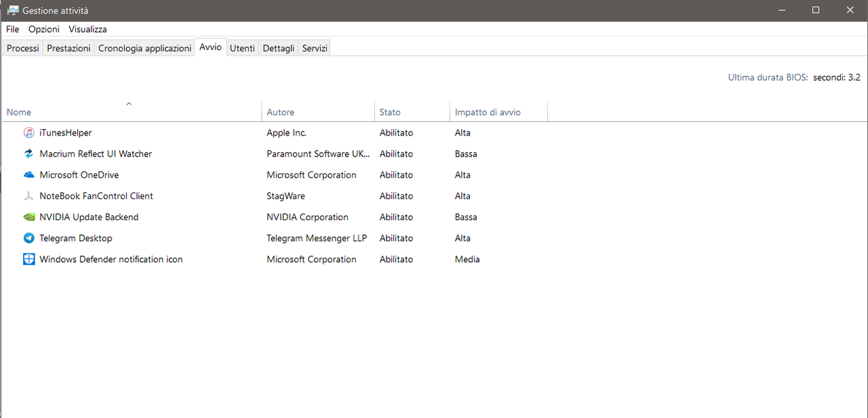Select the Telegram Desktop entry
The height and width of the screenshot is (418, 868).
click(x=76, y=238)
